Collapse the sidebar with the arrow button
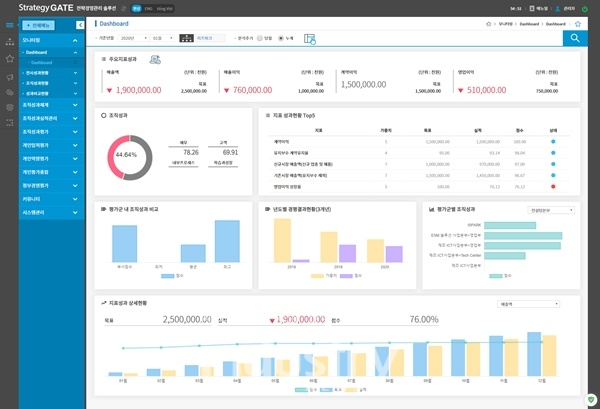Viewport: 600px width, 409px height. pyautogui.click(x=80, y=25)
